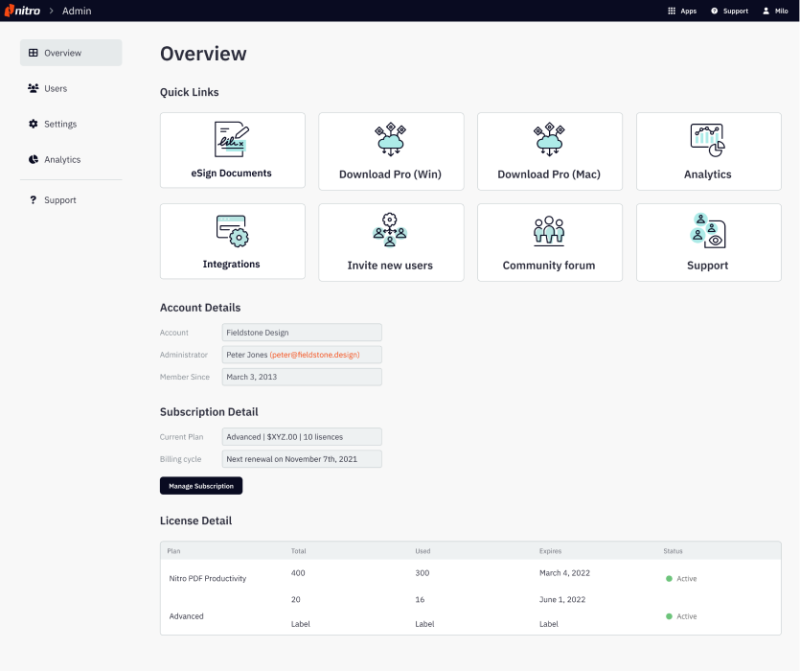Click the Support card people-eye icon

(x=708, y=231)
